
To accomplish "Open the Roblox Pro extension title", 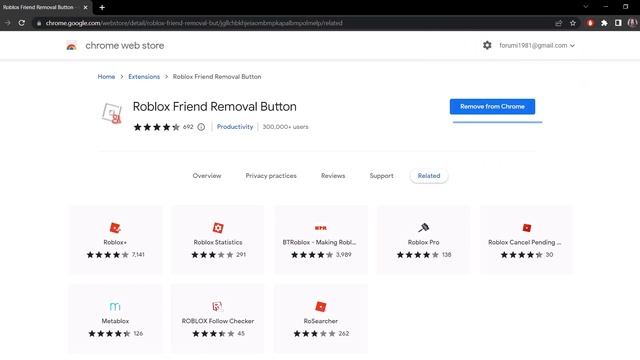I will click(x=424, y=242).
